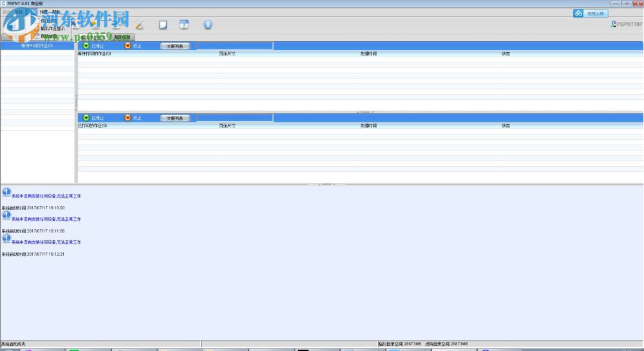Click the blue info circle toolbar icon
The image size is (644, 351).
(208, 24)
